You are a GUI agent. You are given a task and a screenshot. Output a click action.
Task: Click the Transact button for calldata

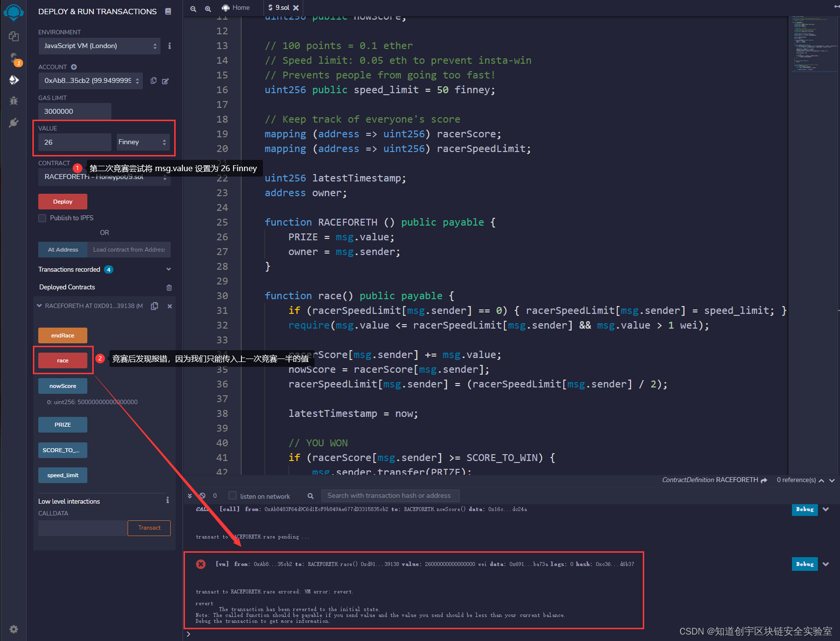point(149,528)
